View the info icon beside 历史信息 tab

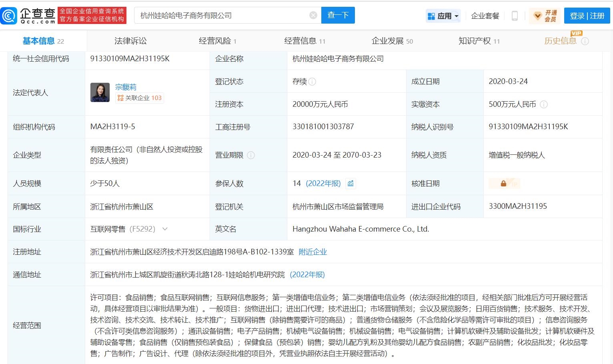585,41
